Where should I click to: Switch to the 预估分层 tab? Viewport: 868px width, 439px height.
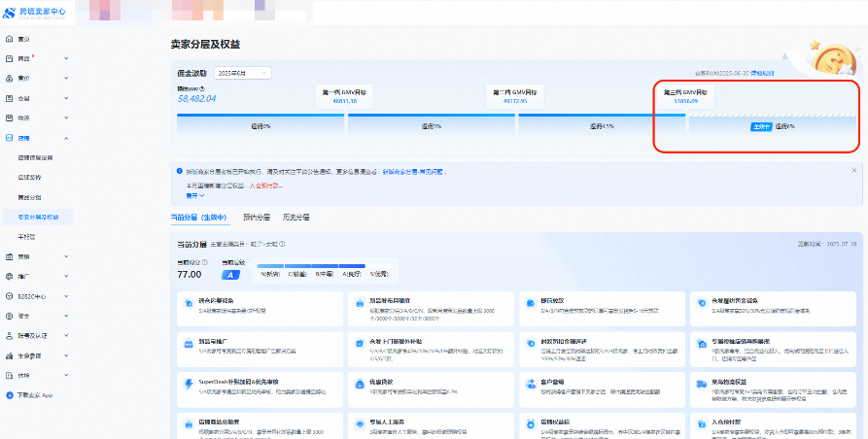(259, 218)
